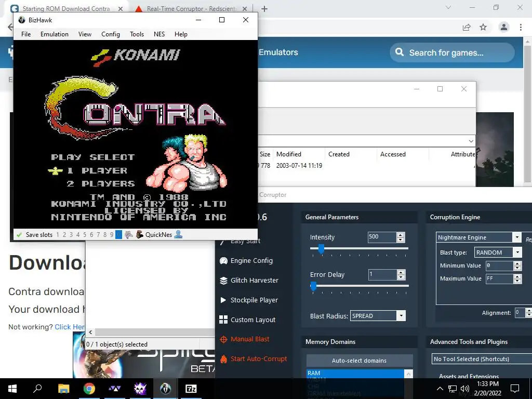Click the green checkmark icon in BizHawk status bar

(x=19, y=234)
